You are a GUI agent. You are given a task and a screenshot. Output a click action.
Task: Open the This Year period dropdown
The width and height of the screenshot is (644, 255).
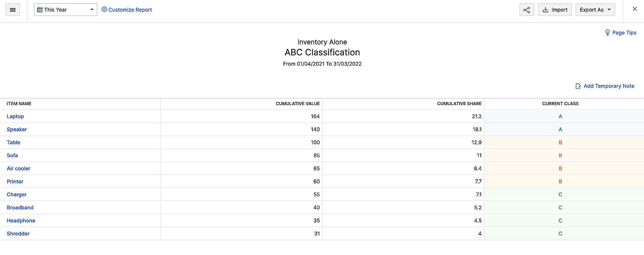pyautogui.click(x=65, y=10)
